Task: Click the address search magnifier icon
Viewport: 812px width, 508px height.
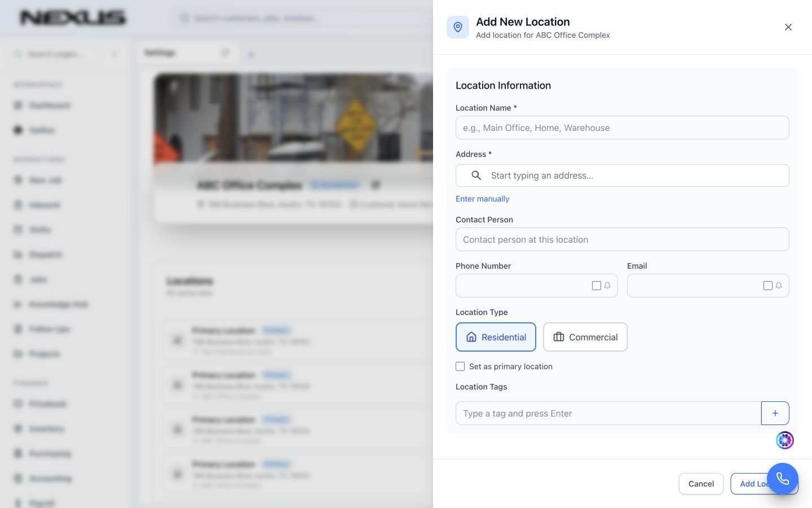Action: point(476,176)
